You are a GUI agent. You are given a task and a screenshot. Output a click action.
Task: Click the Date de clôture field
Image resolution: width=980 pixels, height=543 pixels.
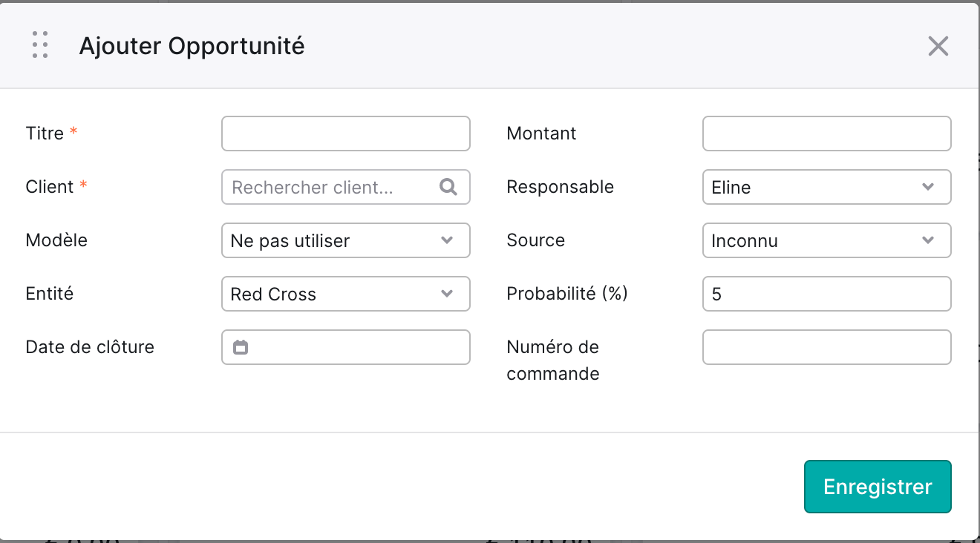pos(346,347)
